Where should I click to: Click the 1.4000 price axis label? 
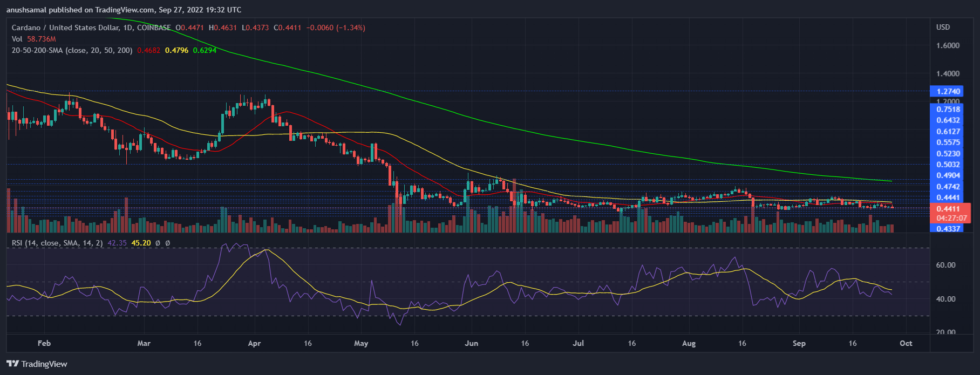click(x=948, y=73)
